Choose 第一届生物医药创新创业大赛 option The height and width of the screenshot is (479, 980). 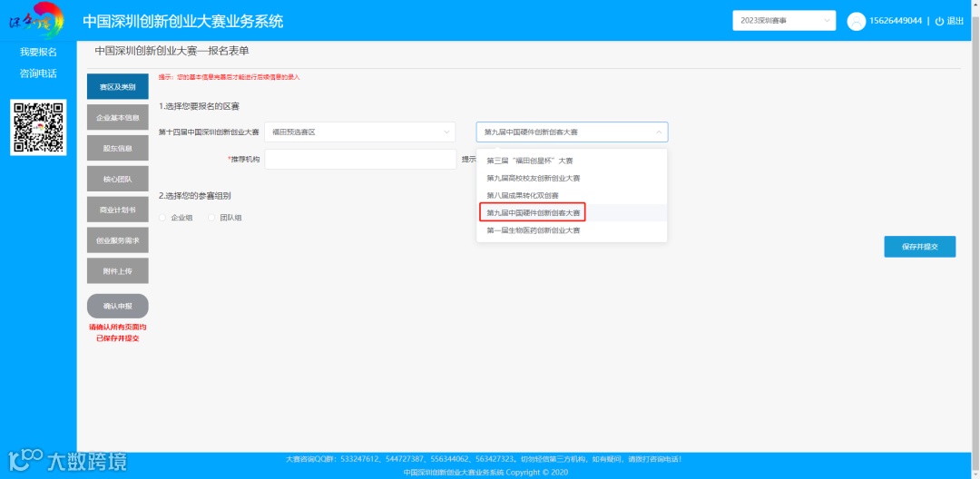572,230
